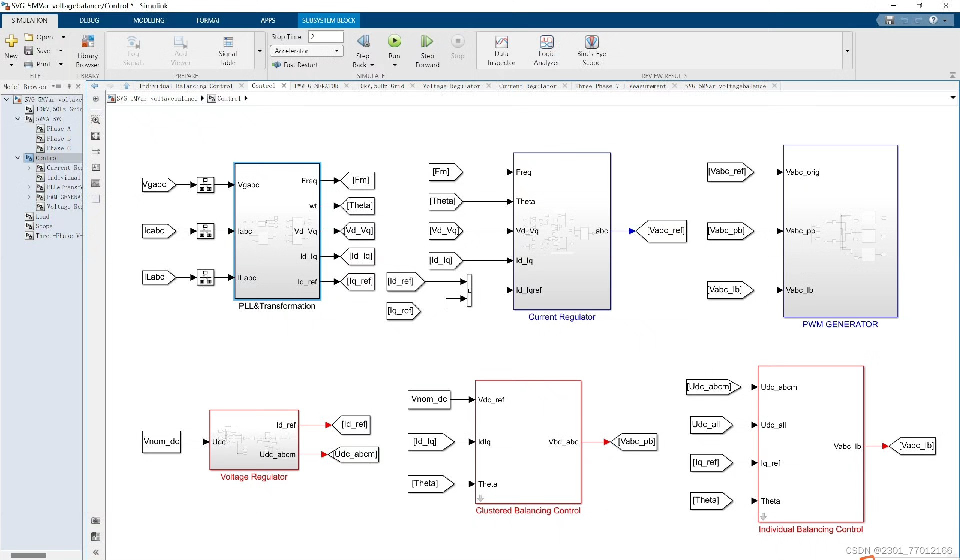Open the Data Inspector
960x560 pixels.
click(501, 51)
